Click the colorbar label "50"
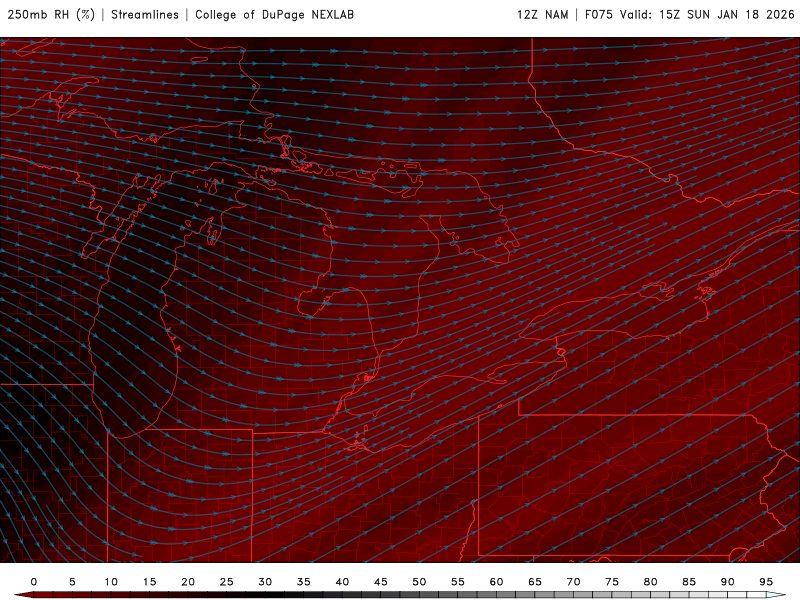Image resolution: width=800 pixels, height=600 pixels. 419,582
